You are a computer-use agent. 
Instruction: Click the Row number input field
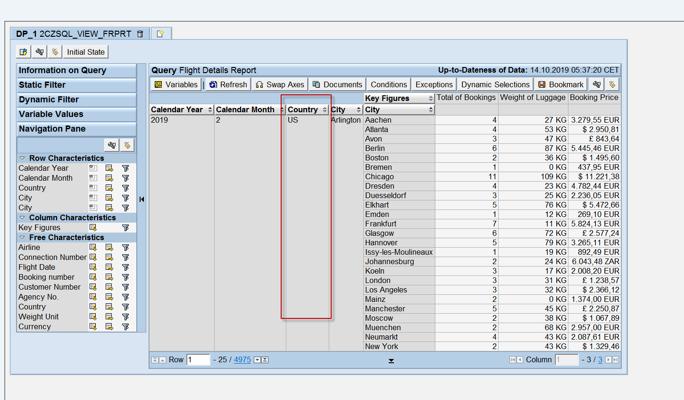197,360
